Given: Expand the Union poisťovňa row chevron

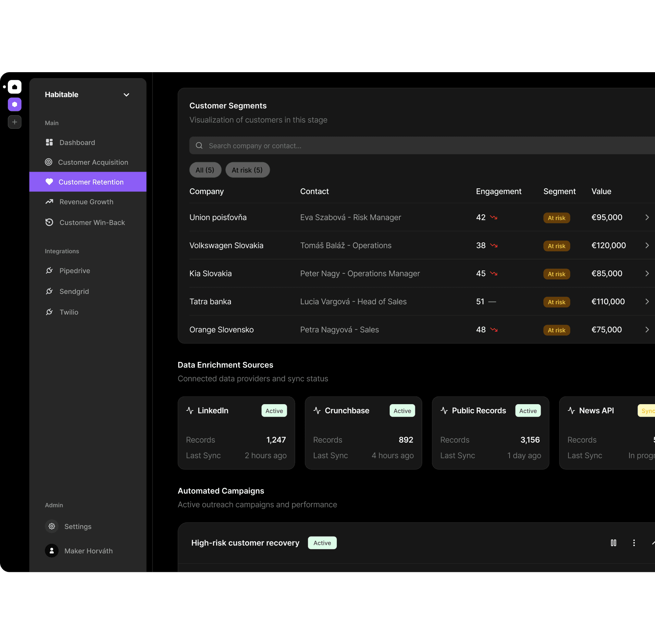Looking at the screenshot, I should coord(647,217).
